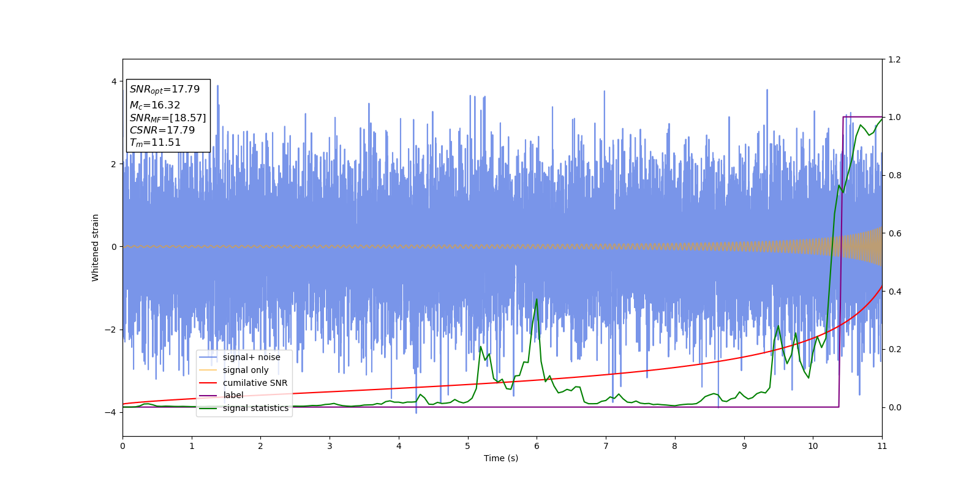Click the red cumulative SNR curve end at 11 seconds
This screenshot has width=980, height=490.
coord(881,288)
